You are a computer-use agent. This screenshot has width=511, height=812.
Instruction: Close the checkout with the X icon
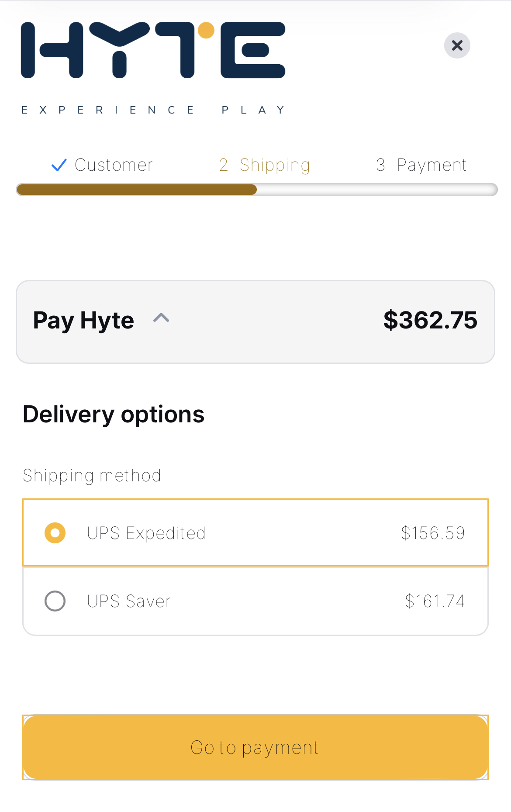point(457,45)
